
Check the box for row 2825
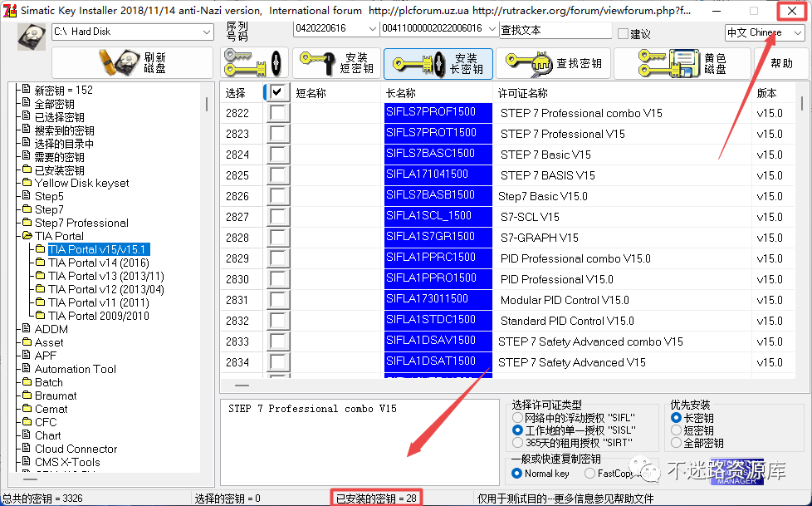[x=278, y=175]
